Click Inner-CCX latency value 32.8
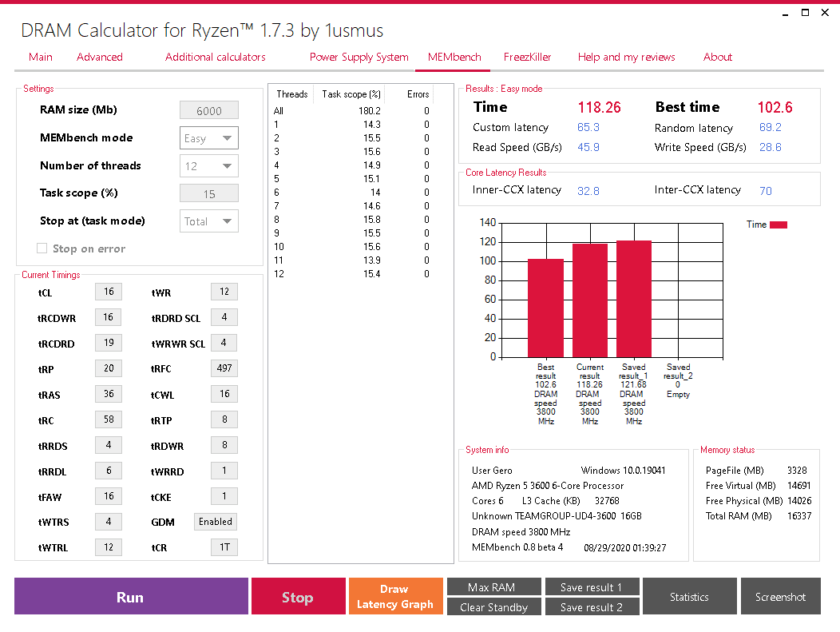The width and height of the screenshot is (840, 632). click(588, 191)
